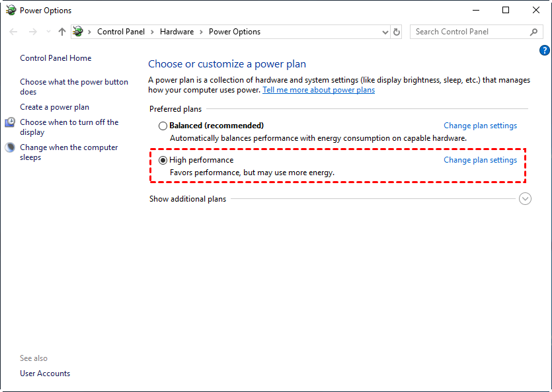
Task: Go forward with the right arrow button
Action: tap(33, 32)
